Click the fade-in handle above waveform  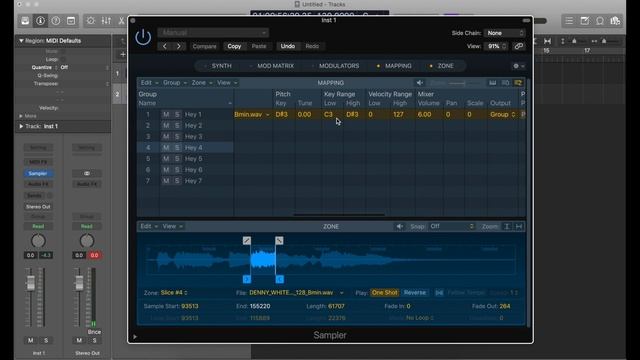tap(247, 241)
